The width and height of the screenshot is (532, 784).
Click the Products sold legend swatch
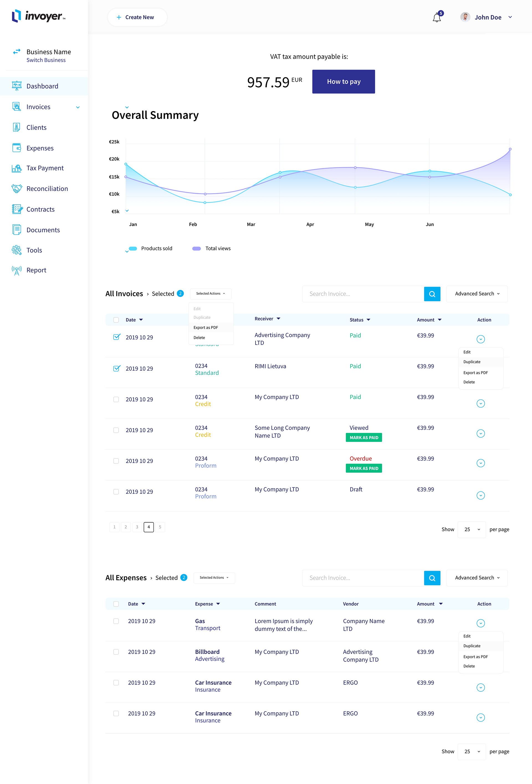tap(133, 249)
